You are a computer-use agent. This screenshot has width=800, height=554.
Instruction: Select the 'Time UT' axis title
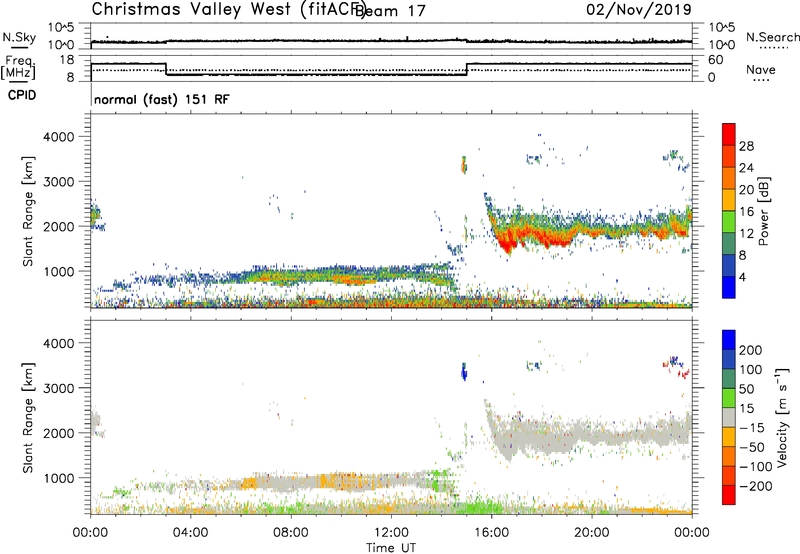point(391,548)
